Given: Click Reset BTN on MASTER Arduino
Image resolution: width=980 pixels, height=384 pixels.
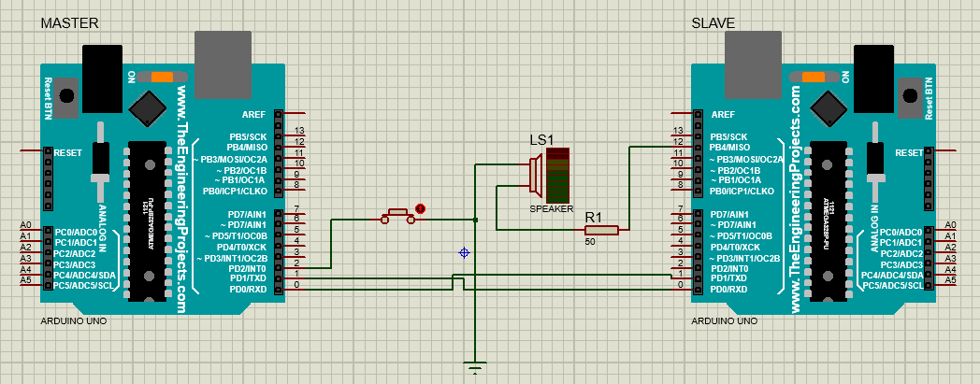Looking at the screenshot, I should pos(65,96).
